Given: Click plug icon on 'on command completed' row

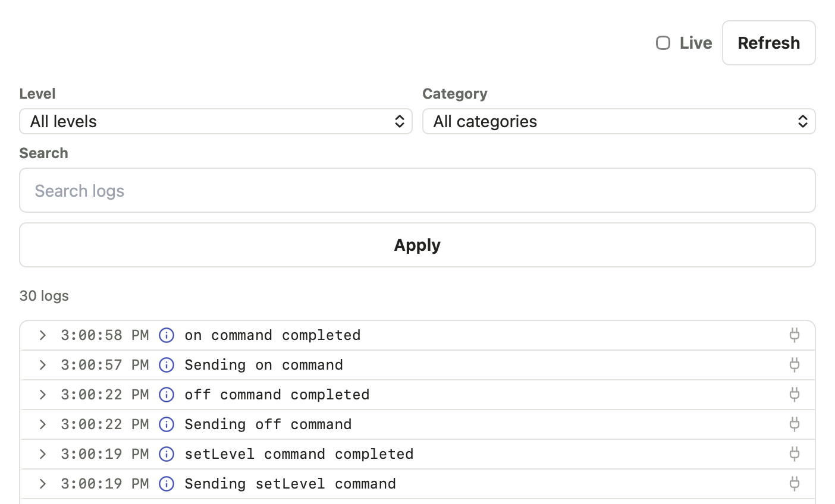Looking at the screenshot, I should click(795, 335).
